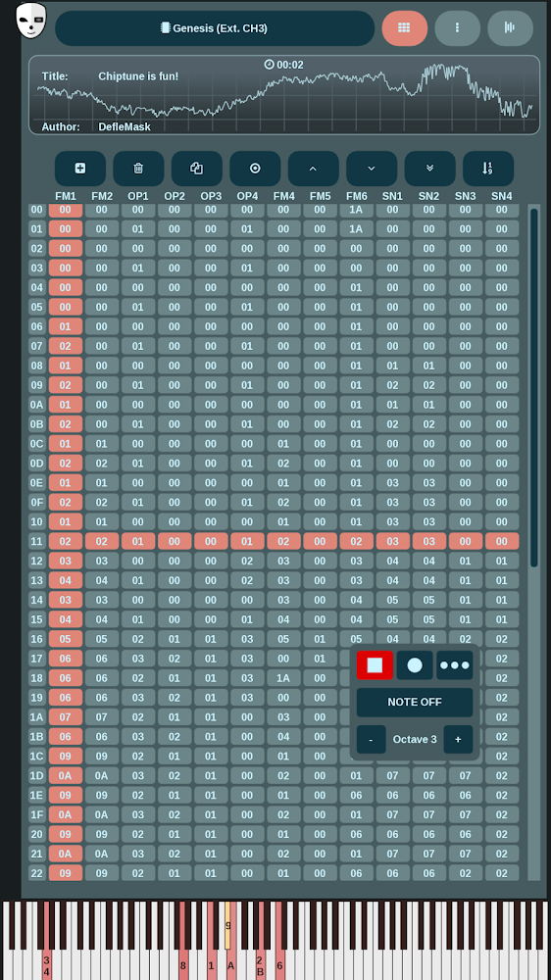Increase octave with the plus button
This screenshot has height=980, width=551.
pos(458,739)
